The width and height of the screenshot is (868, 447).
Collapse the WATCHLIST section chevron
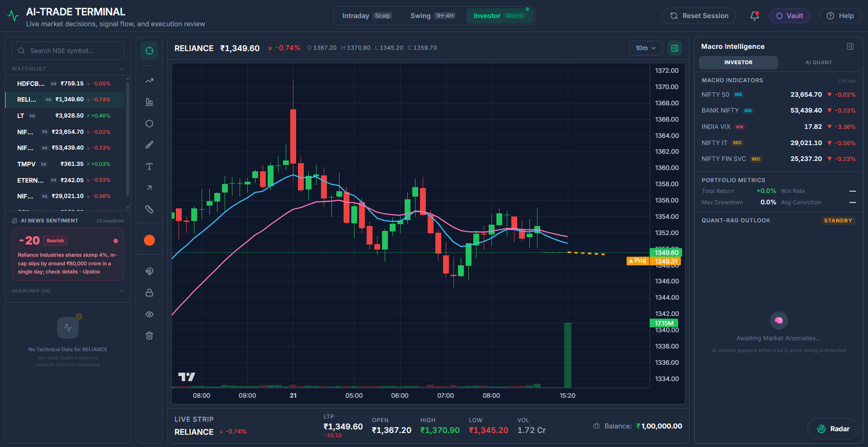tap(121, 69)
